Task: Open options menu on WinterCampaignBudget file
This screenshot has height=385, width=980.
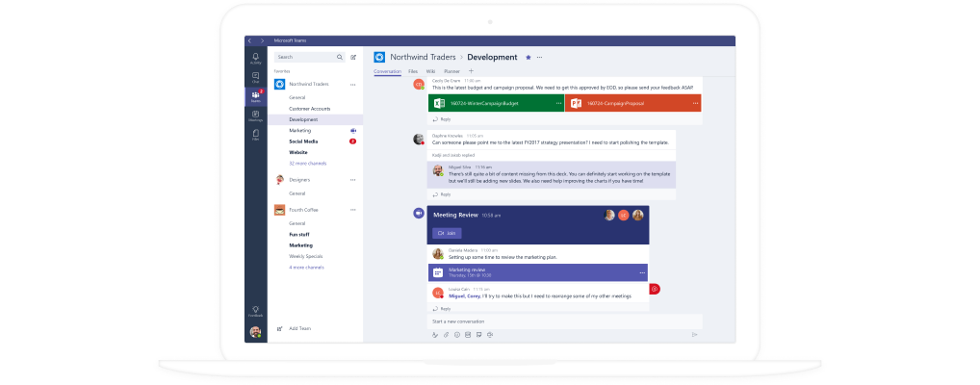Action: click(558, 103)
